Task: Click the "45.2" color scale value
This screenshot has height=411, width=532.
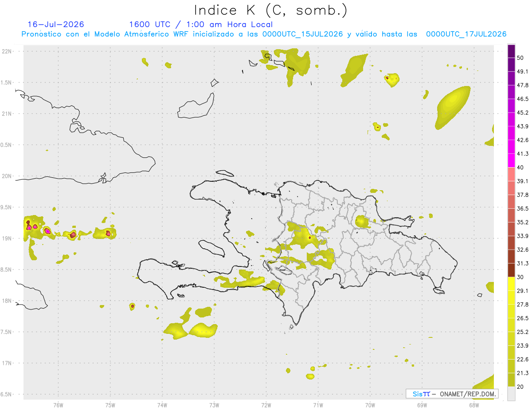Action: pyautogui.click(x=523, y=113)
